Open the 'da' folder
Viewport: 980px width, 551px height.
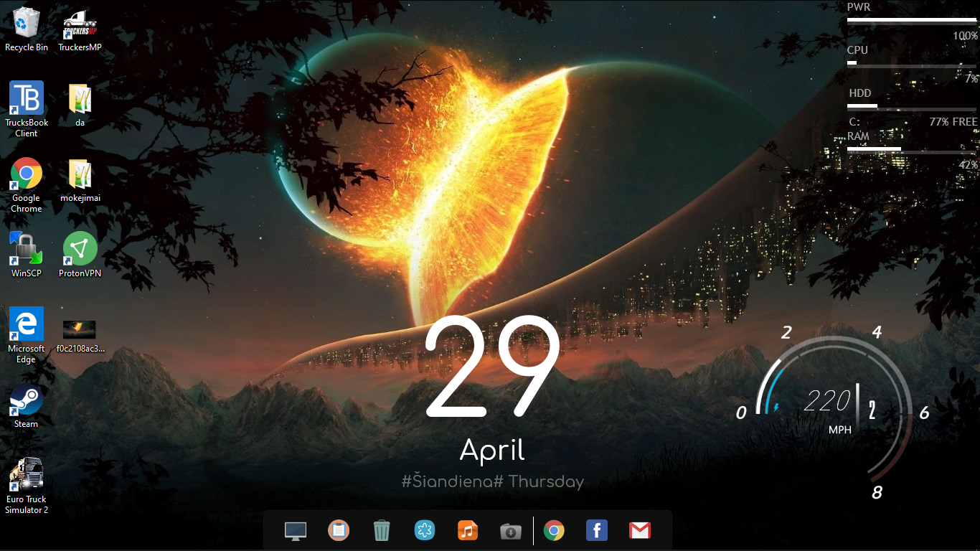[x=80, y=104]
